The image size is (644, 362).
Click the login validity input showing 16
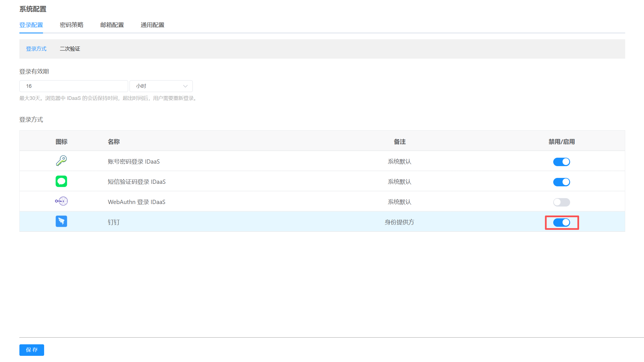(x=74, y=86)
